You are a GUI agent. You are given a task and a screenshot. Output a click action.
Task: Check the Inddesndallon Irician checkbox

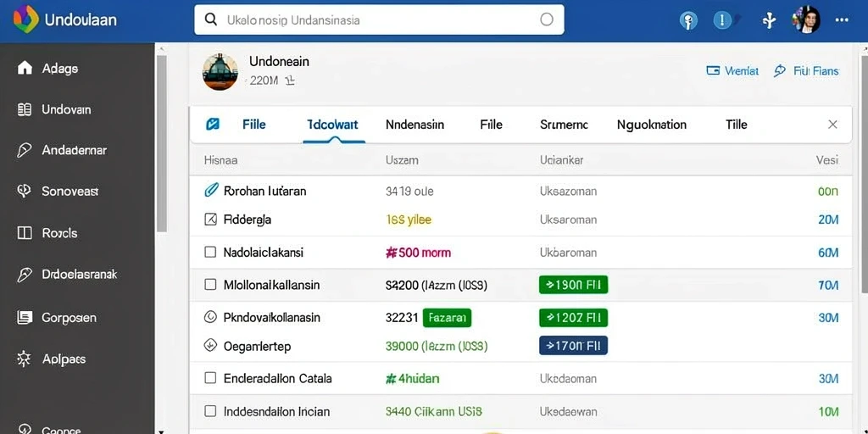tap(210, 411)
